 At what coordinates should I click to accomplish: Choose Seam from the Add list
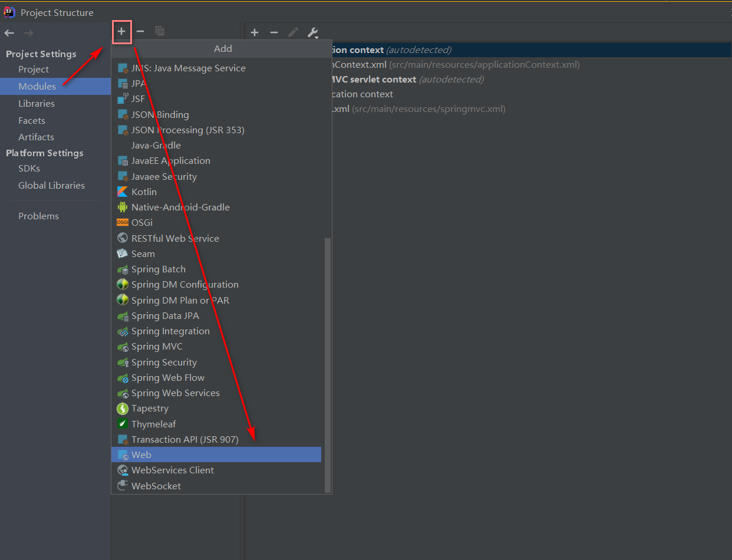pyautogui.click(x=217, y=253)
